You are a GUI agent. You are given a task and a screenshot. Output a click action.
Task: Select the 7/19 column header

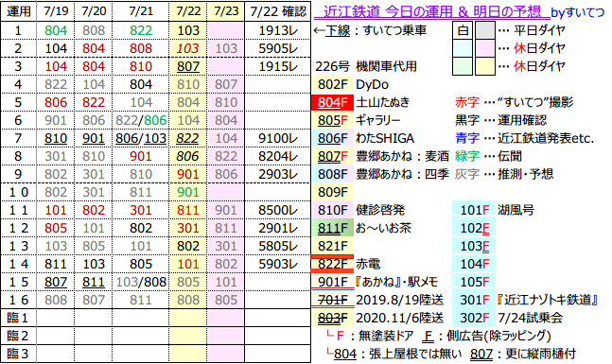(x=56, y=11)
